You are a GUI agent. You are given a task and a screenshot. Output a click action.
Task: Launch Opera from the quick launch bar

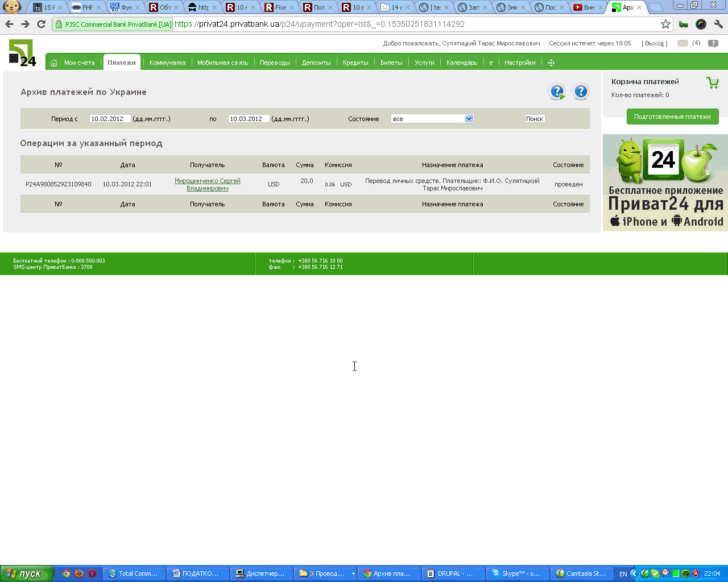92,573
